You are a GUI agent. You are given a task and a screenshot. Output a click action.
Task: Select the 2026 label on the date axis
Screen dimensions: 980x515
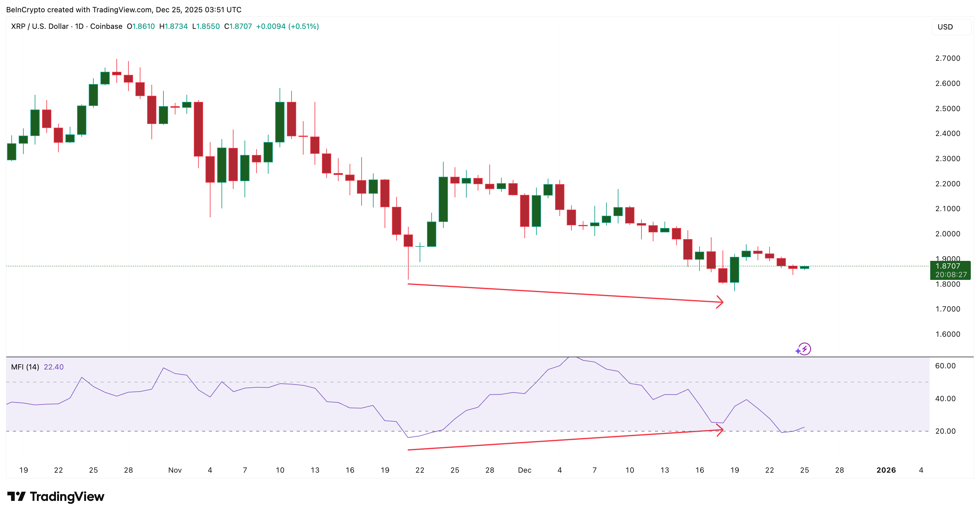tap(886, 470)
